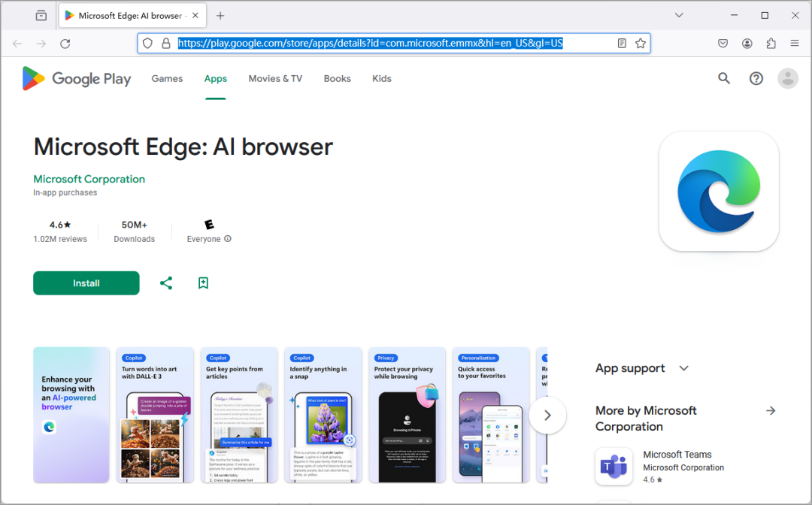Save page to Pocket
The image size is (812, 505).
723,44
